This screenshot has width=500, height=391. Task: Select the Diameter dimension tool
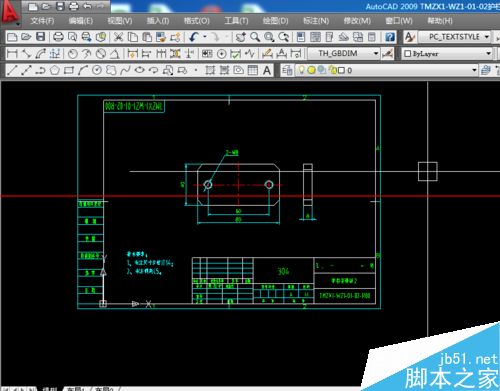pyautogui.click(x=101, y=54)
